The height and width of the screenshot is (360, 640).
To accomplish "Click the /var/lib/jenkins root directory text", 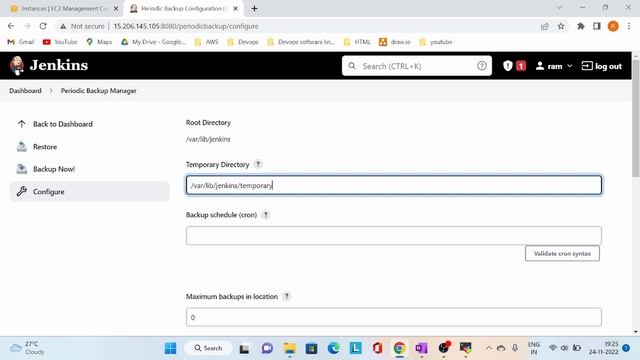I will coord(208,139).
